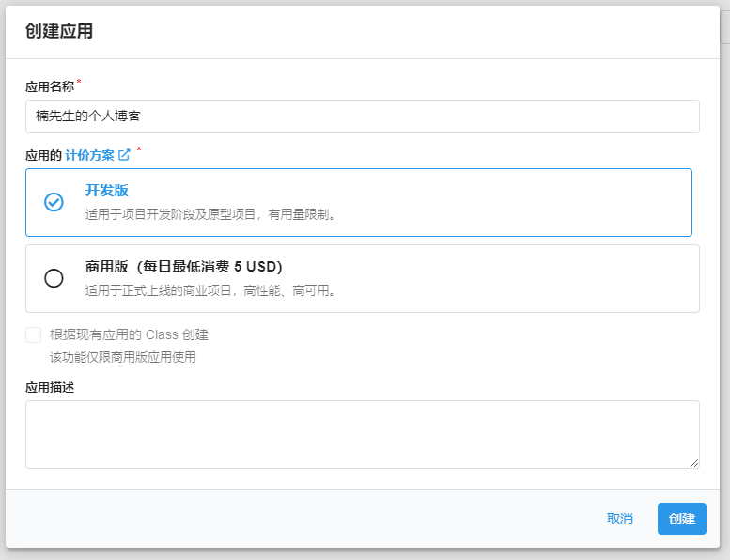Select the checked circle icon for 开发版

54,202
